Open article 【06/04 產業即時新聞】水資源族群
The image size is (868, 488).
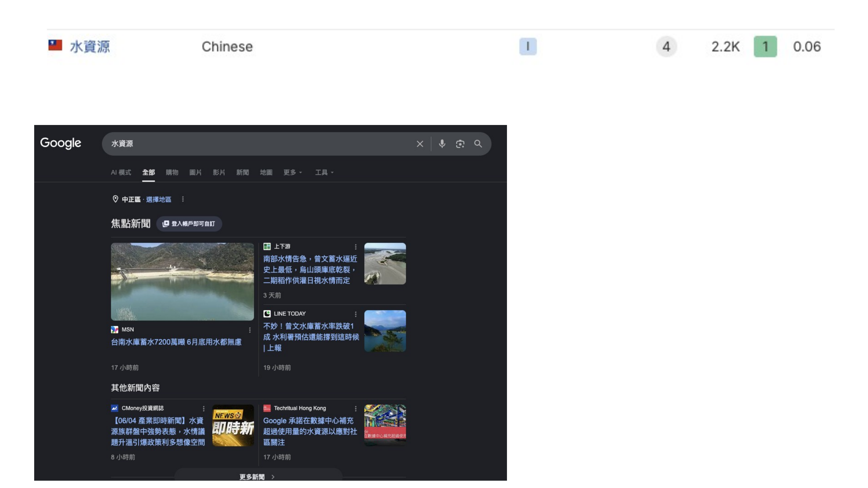158,431
